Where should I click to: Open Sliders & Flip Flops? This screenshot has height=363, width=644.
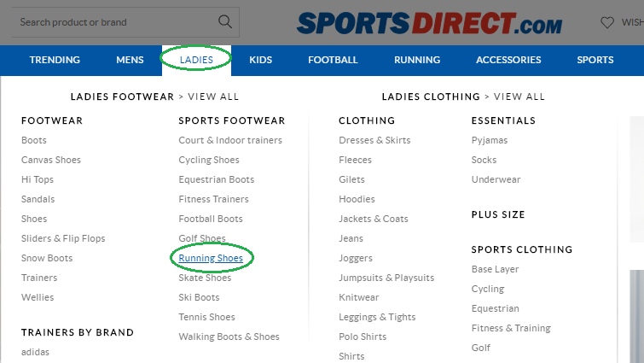tap(63, 238)
